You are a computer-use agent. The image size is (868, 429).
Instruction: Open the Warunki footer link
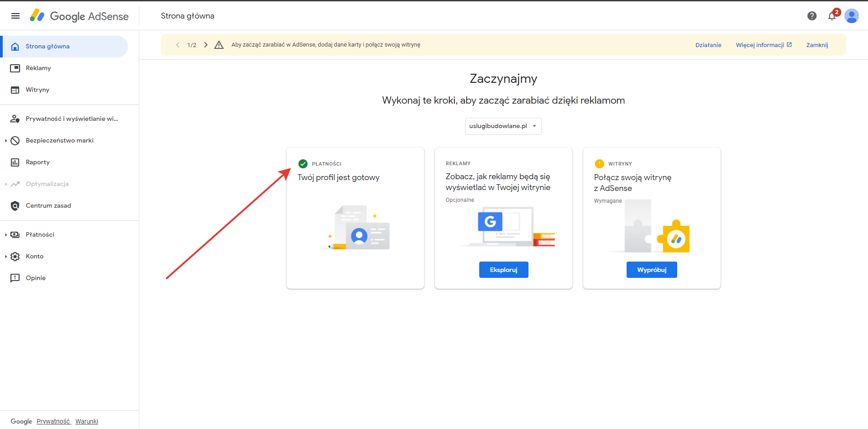point(87,421)
